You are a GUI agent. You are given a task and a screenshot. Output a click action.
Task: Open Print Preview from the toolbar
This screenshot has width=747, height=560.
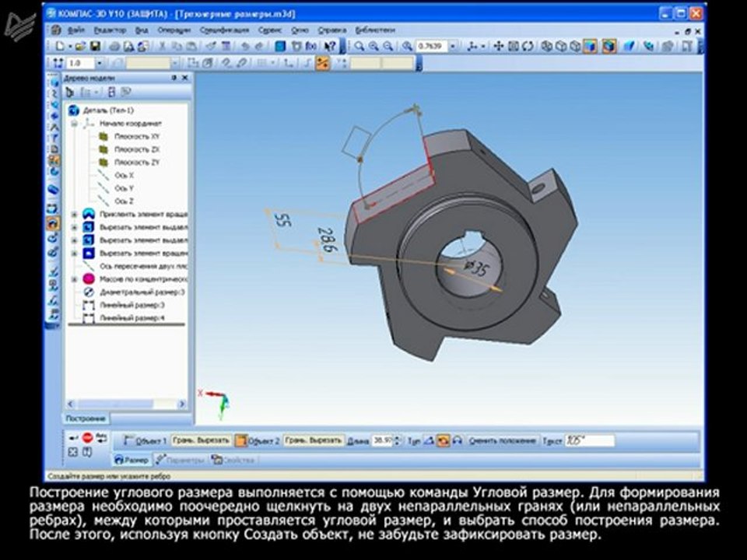(x=128, y=46)
